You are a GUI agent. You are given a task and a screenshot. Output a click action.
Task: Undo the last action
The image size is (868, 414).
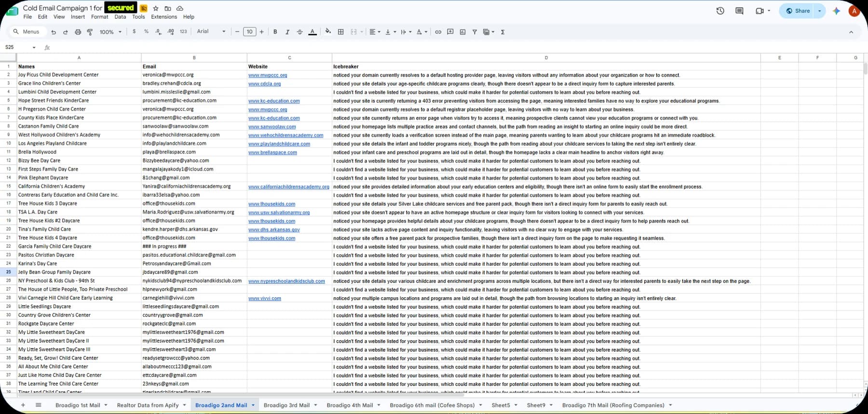pos(54,32)
